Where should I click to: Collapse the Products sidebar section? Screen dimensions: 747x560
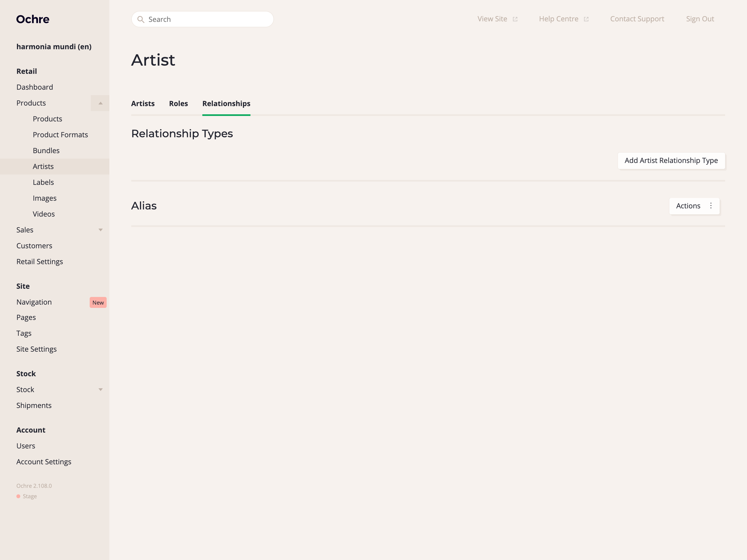100,103
